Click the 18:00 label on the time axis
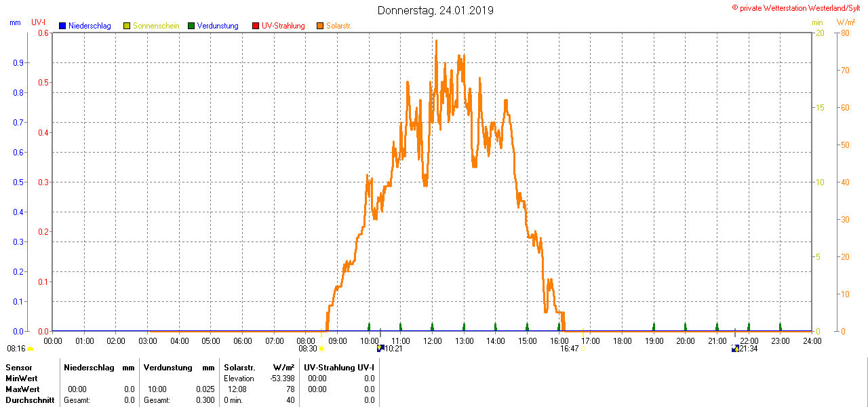This screenshot has width=868, height=407. click(622, 341)
